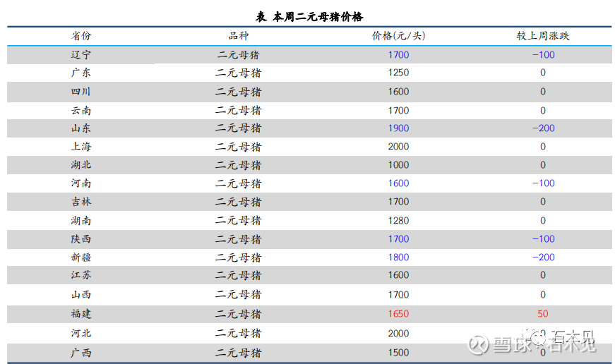
Task: Click the 0 change value for 山西
Action: (543, 295)
